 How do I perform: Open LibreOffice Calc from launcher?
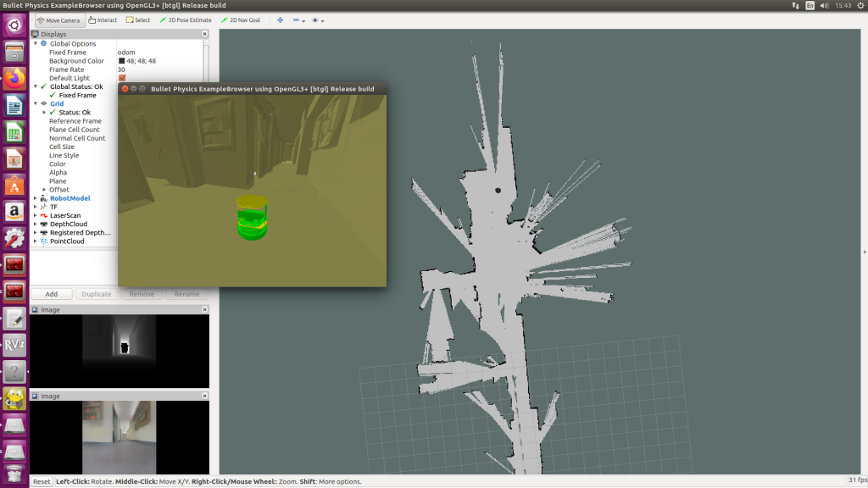point(14,132)
